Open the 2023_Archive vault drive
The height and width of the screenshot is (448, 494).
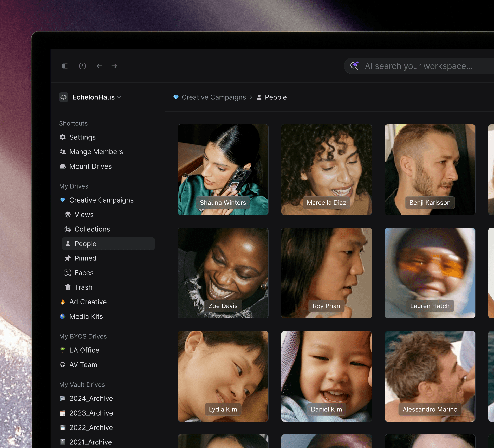(91, 413)
